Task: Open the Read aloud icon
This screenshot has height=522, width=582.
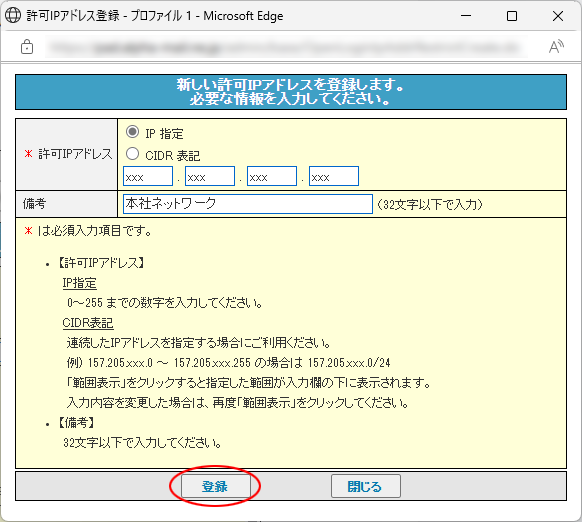Action: coord(556,47)
